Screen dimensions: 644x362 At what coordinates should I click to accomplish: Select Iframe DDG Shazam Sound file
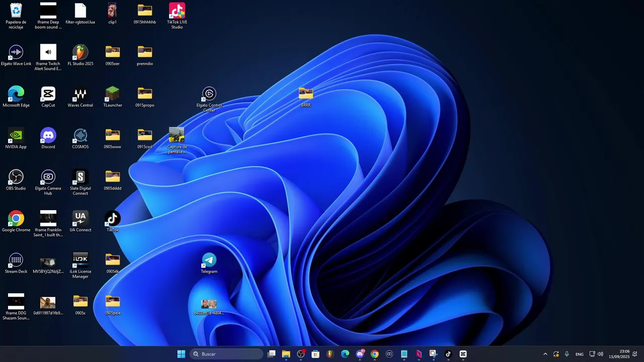(x=16, y=307)
